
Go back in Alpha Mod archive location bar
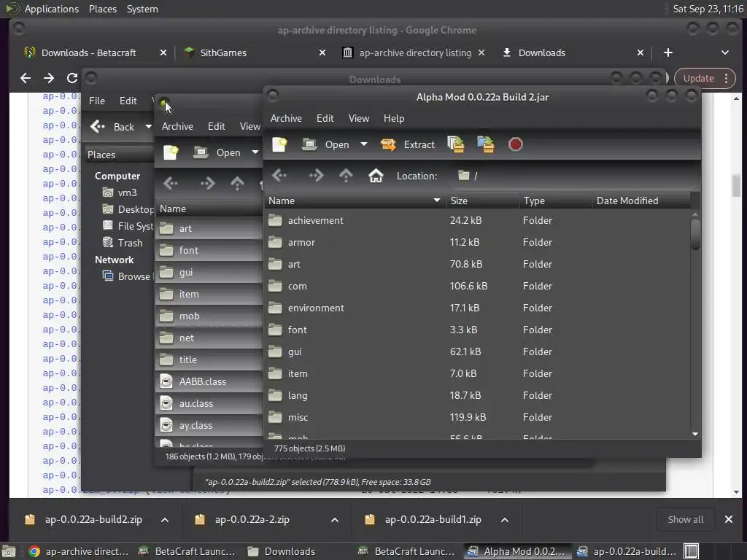point(279,176)
